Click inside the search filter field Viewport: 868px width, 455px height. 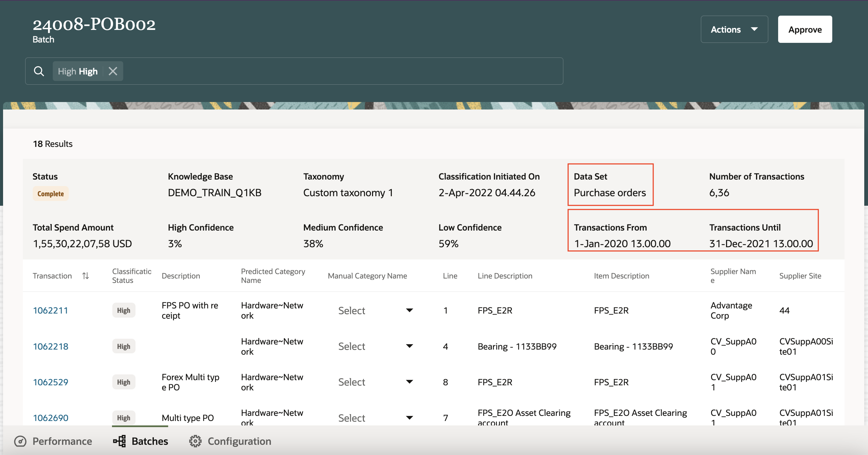[x=340, y=71]
